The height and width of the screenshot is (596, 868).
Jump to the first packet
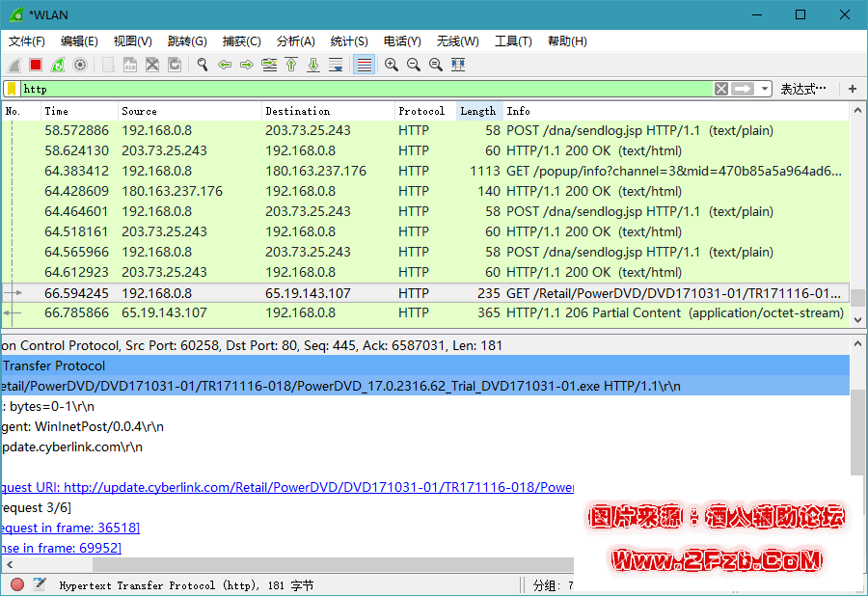point(291,65)
